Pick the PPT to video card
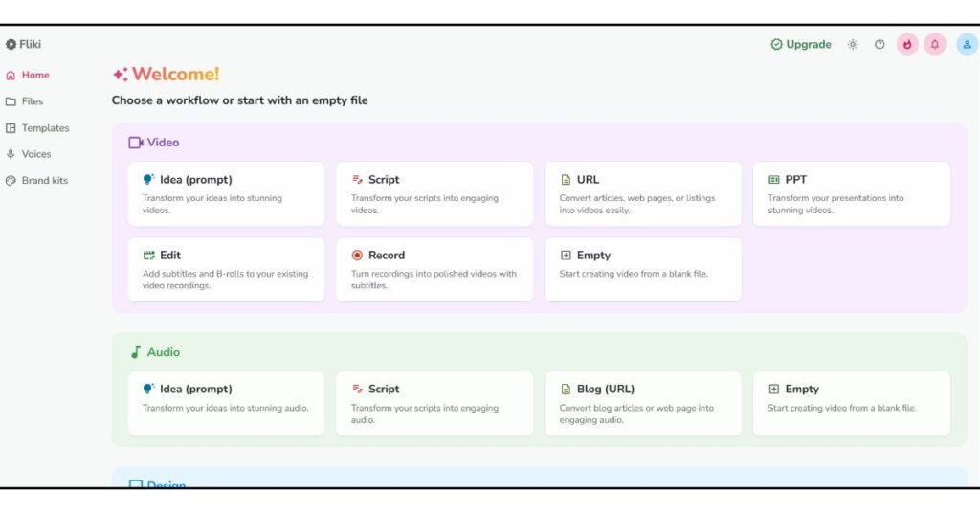Image resolution: width=980 pixels, height=513 pixels. click(x=852, y=193)
